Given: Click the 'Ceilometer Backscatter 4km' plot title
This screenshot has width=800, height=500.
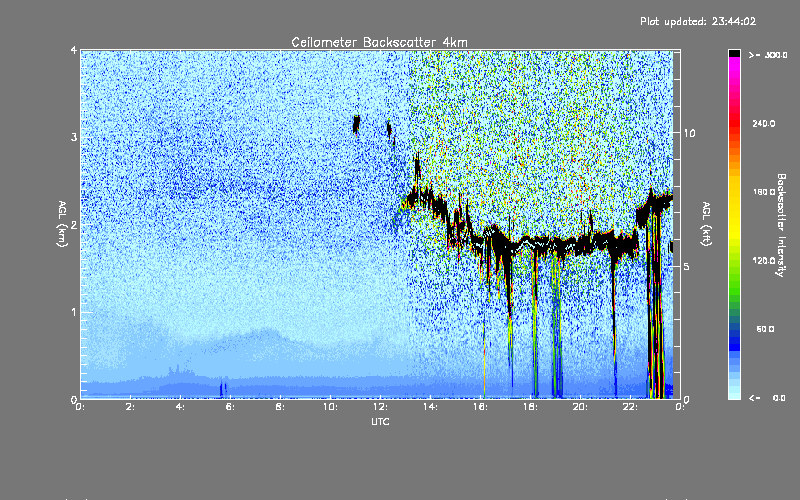Looking at the screenshot, I should (x=379, y=42).
